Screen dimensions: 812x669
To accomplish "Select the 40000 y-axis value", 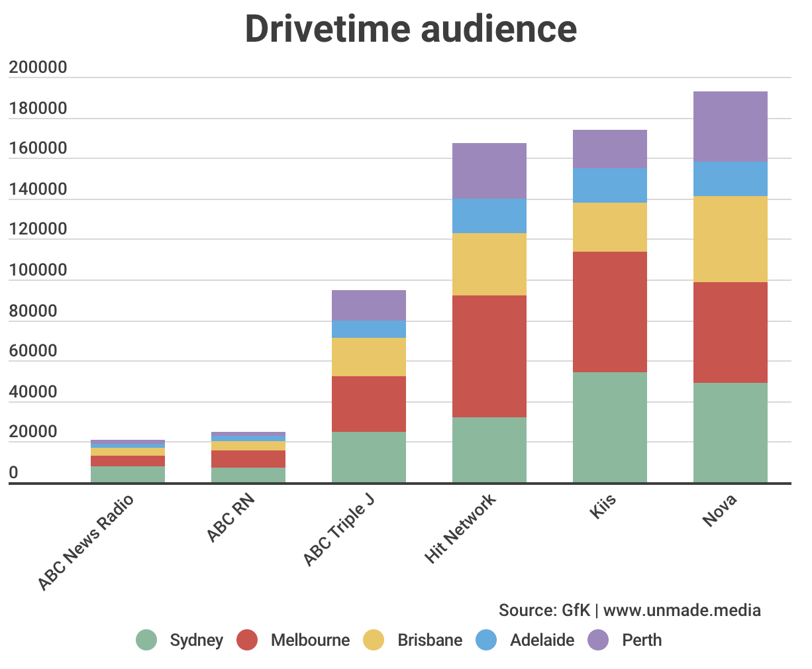I will pyautogui.click(x=34, y=391).
